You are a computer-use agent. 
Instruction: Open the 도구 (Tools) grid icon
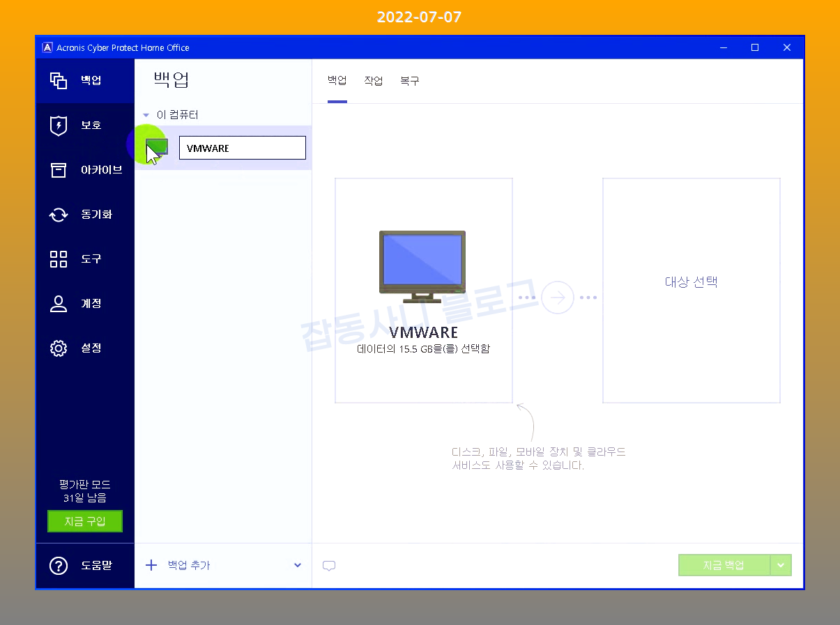pos(59,259)
